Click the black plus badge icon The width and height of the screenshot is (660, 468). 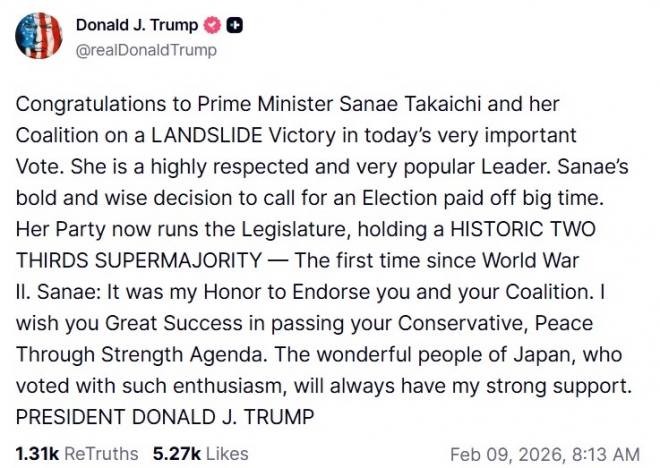232,26
